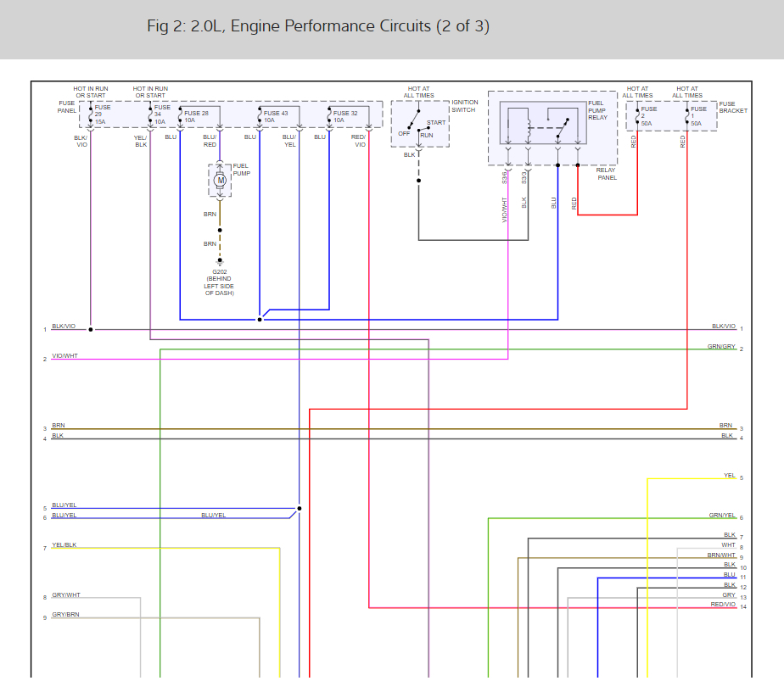
Task: Click the G202 ground symbol
Action: click(x=220, y=261)
